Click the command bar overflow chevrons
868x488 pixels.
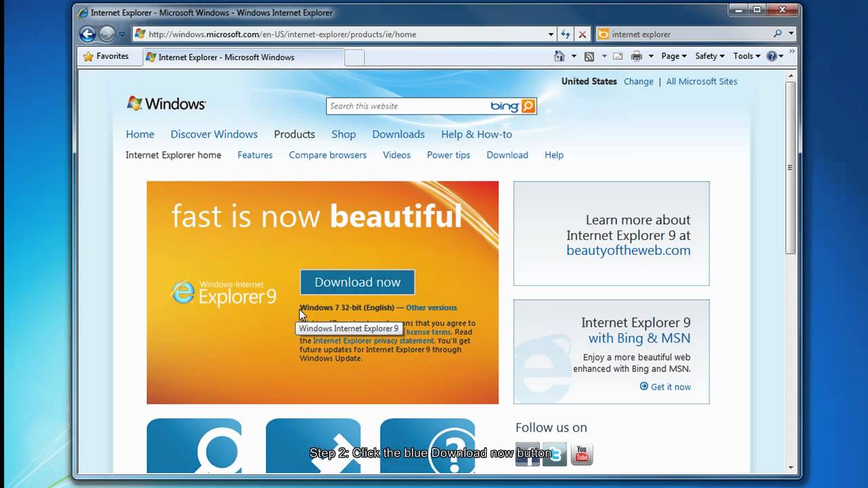pos(792,52)
